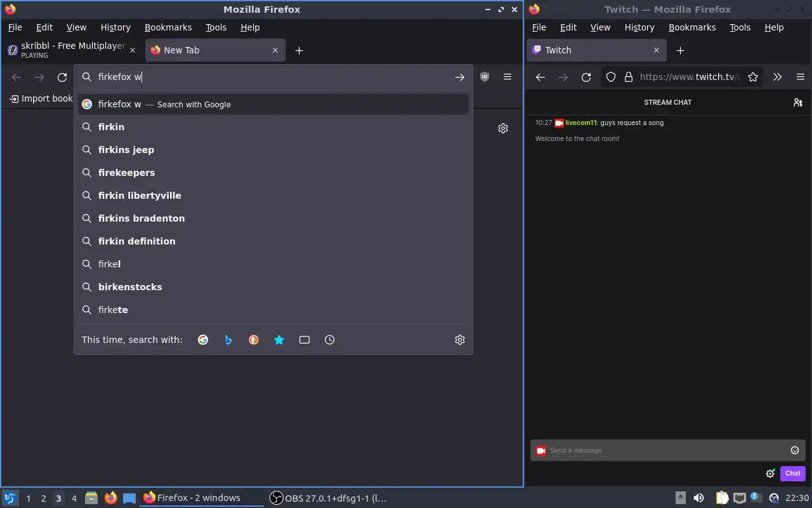Open the emote picker in Twitch chat
This screenshot has height=508, width=812.
(x=795, y=450)
